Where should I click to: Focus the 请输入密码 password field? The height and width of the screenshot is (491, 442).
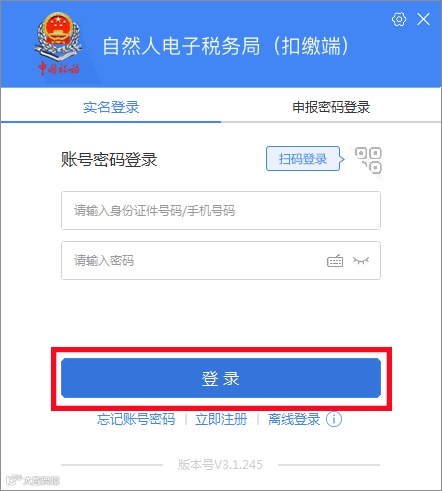click(x=221, y=260)
